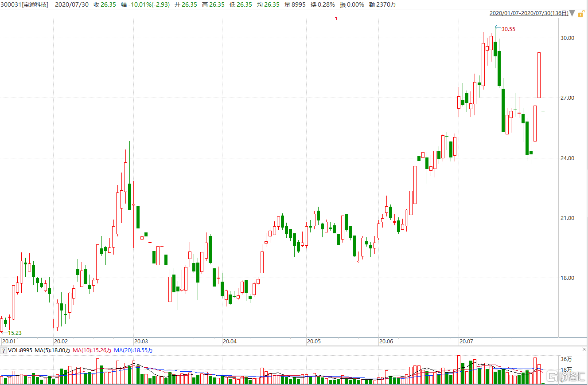The width and height of the screenshot is (588, 385).
Task: Click the amplitude value 振 0.00%
Action: (x=352, y=4)
